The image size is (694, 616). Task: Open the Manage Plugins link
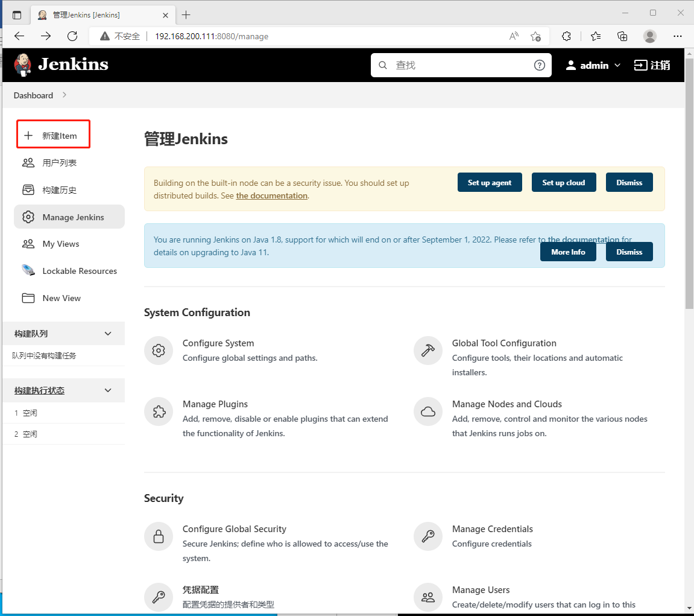[x=215, y=404]
